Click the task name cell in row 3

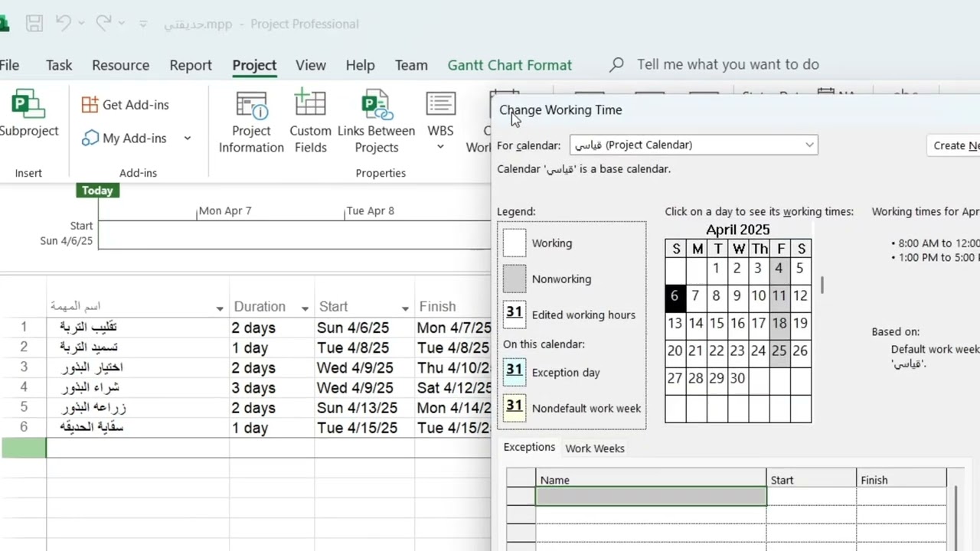pos(138,367)
